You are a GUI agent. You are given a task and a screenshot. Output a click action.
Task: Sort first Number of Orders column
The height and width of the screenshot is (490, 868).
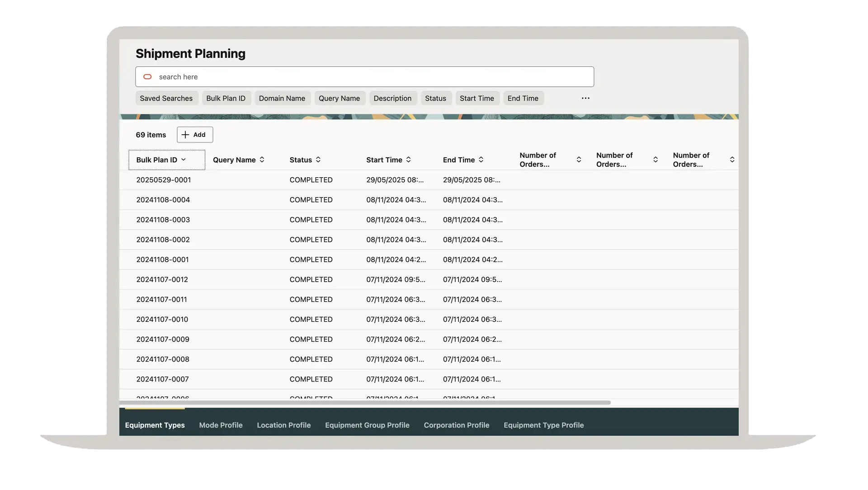point(579,160)
